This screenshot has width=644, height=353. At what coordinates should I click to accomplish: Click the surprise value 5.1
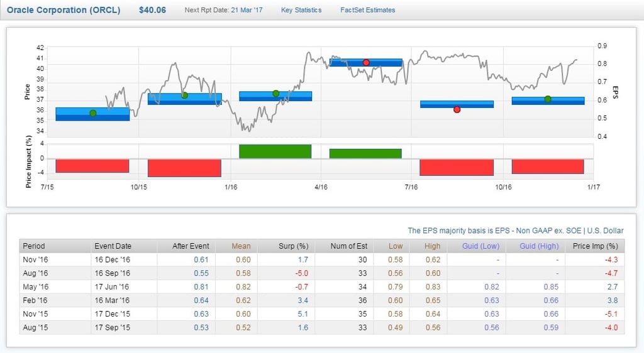tap(303, 313)
